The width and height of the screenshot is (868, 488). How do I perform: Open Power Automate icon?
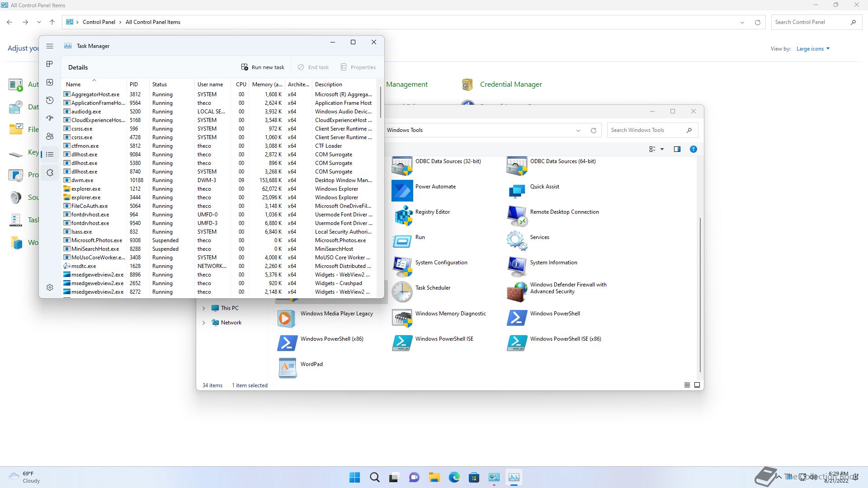(x=402, y=191)
